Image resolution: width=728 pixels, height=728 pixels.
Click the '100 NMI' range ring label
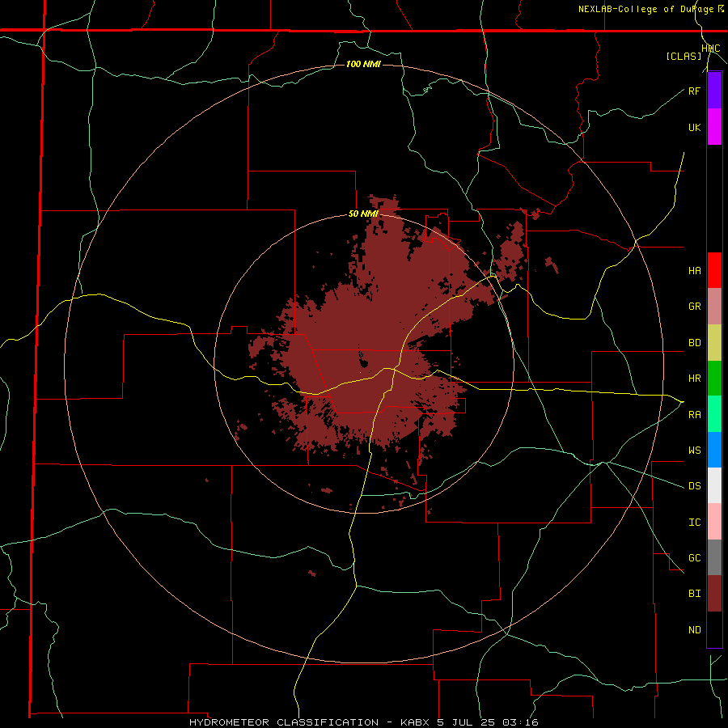[x=363, y=64]
